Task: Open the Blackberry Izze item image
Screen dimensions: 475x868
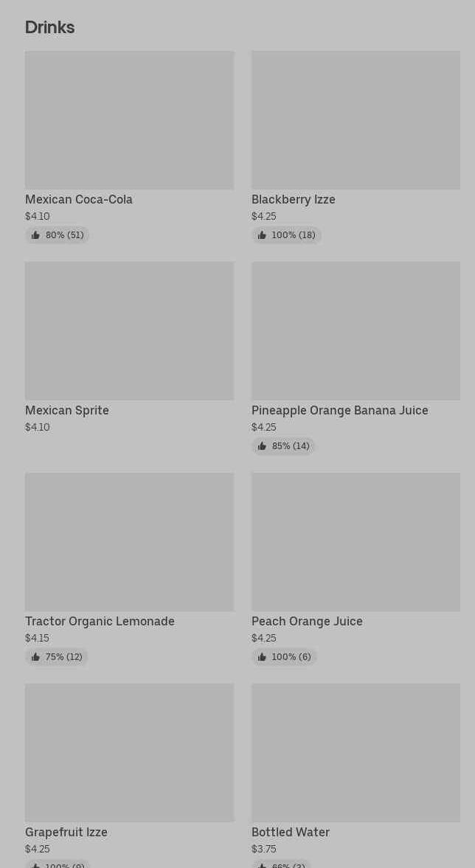Action: pyautogui.click(x=356, y=120)
